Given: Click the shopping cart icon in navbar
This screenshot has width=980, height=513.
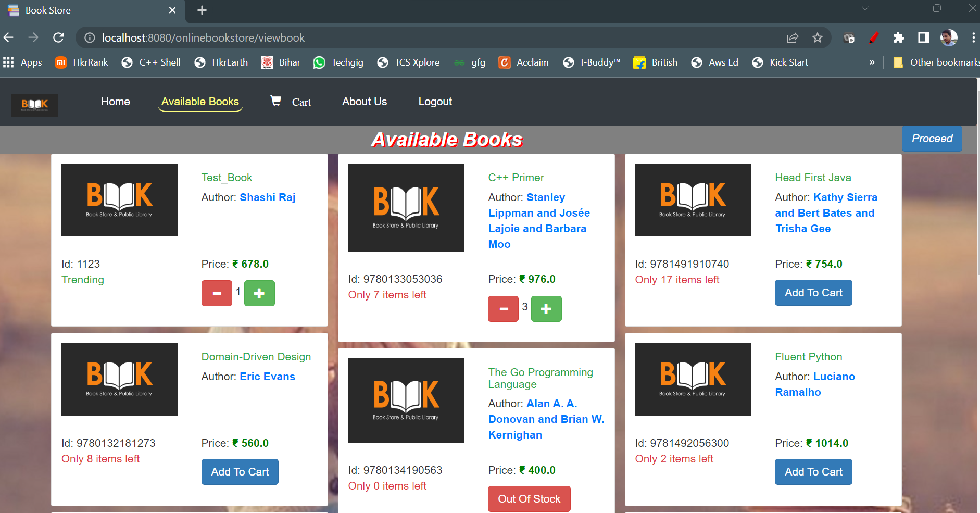Looking at the screenshot, I should click(x=276, y=101).
